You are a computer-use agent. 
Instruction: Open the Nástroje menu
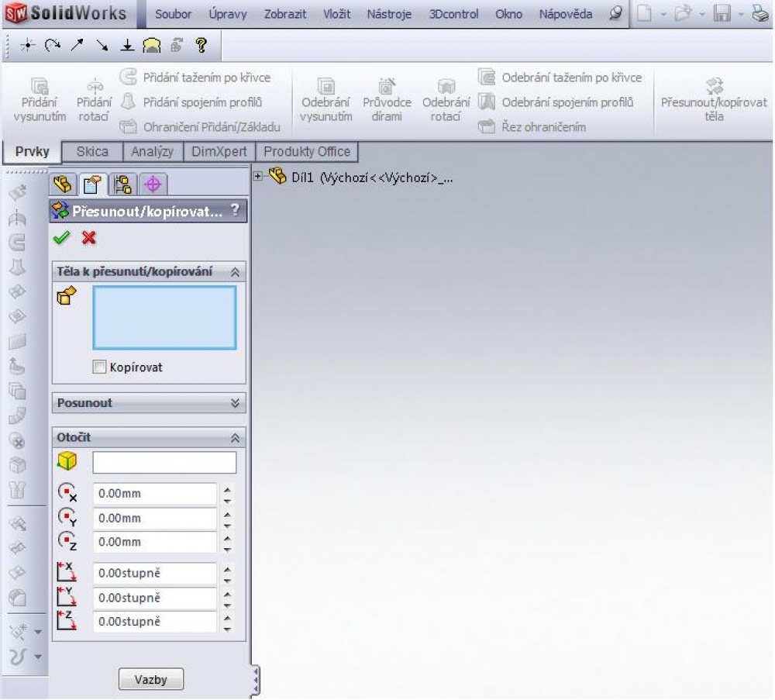(389, 14)
